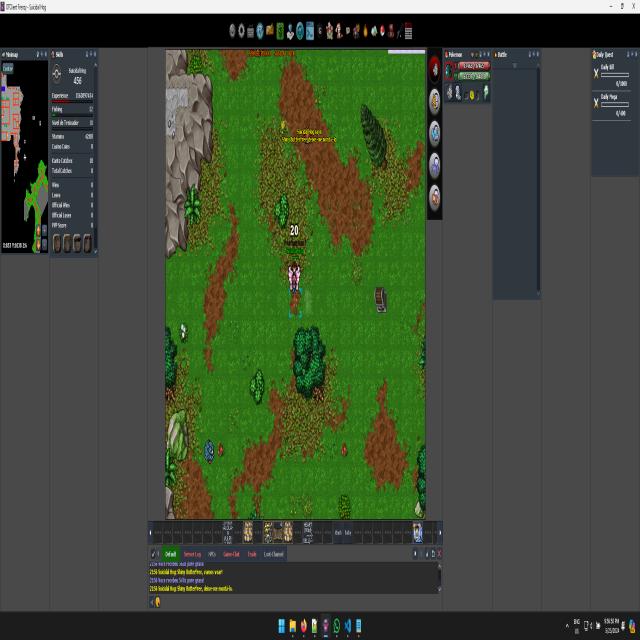
Task: Click the blue globe icon in top toolbar
Action: coord(260,31)
